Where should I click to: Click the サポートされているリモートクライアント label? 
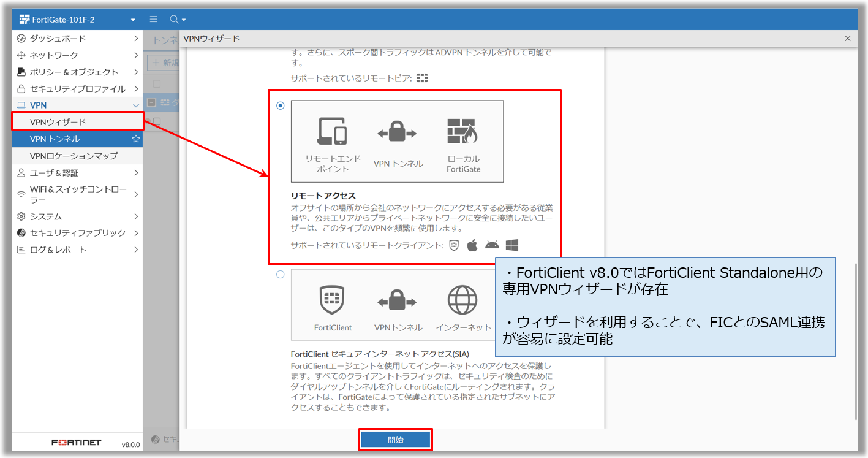pyautogui.click(x=367, y=246)
